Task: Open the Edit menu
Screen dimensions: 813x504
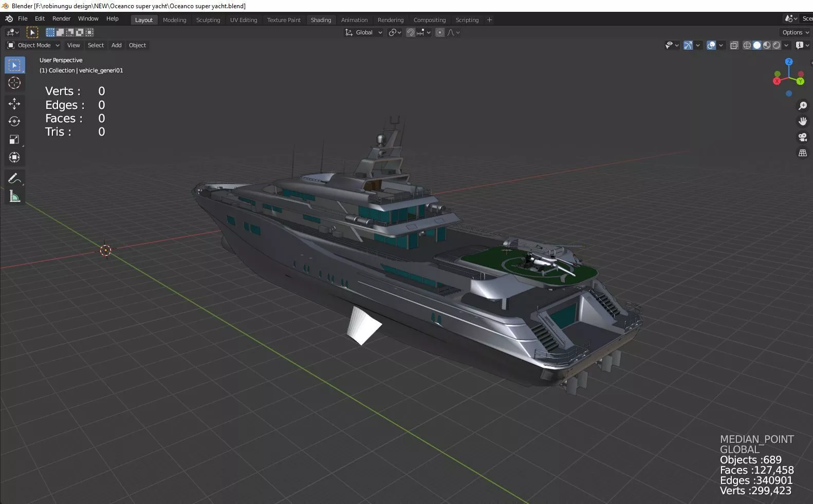Action: (x=40, y=18)
